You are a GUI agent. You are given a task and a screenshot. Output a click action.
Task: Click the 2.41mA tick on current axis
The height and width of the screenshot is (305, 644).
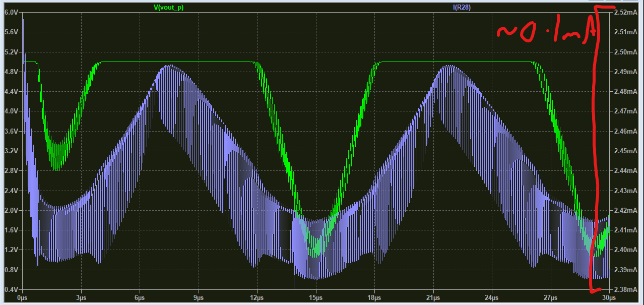tap(624, 230)
